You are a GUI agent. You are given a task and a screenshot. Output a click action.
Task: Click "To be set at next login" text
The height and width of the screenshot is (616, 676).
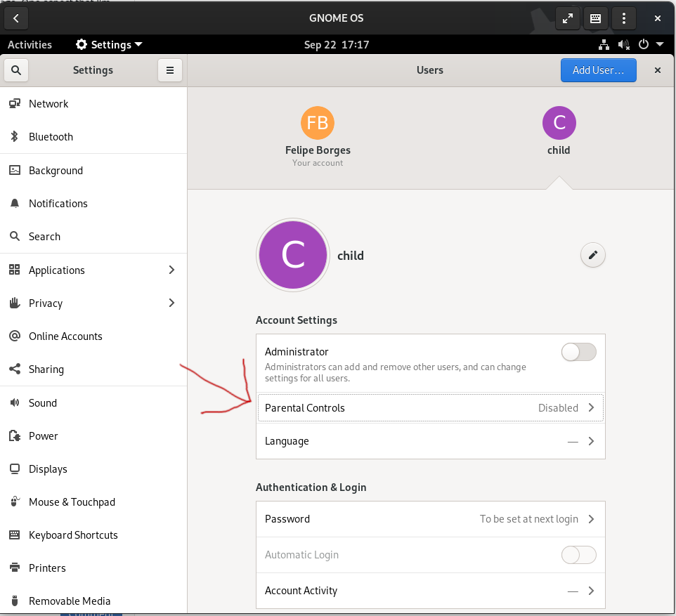pyautogui.click(x=528, y=519)
